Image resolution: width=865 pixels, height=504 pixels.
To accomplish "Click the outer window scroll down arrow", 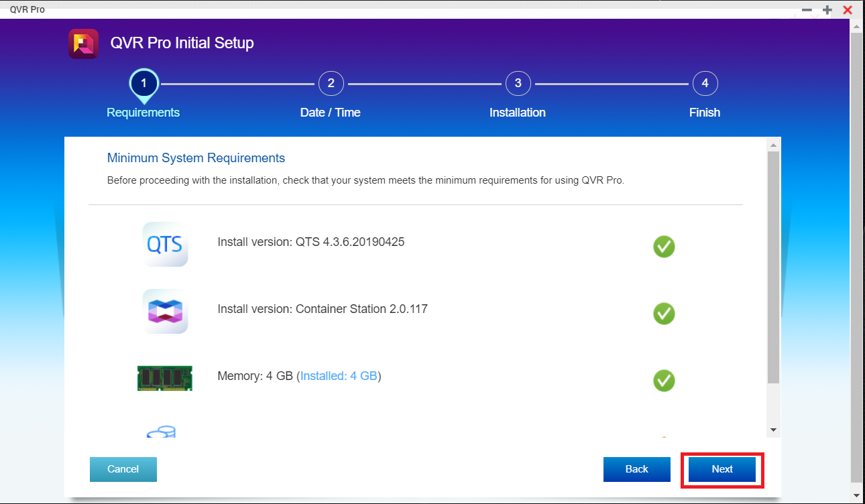I will (857, 496).
